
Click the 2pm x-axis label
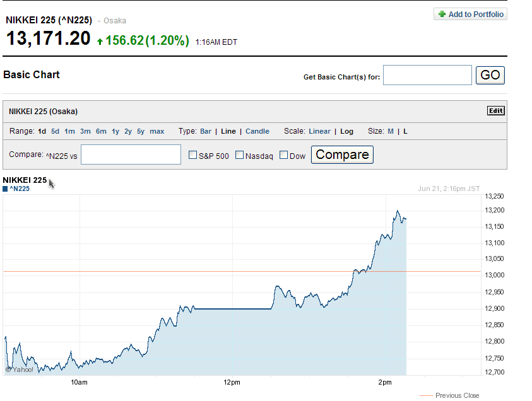(385, 382)
